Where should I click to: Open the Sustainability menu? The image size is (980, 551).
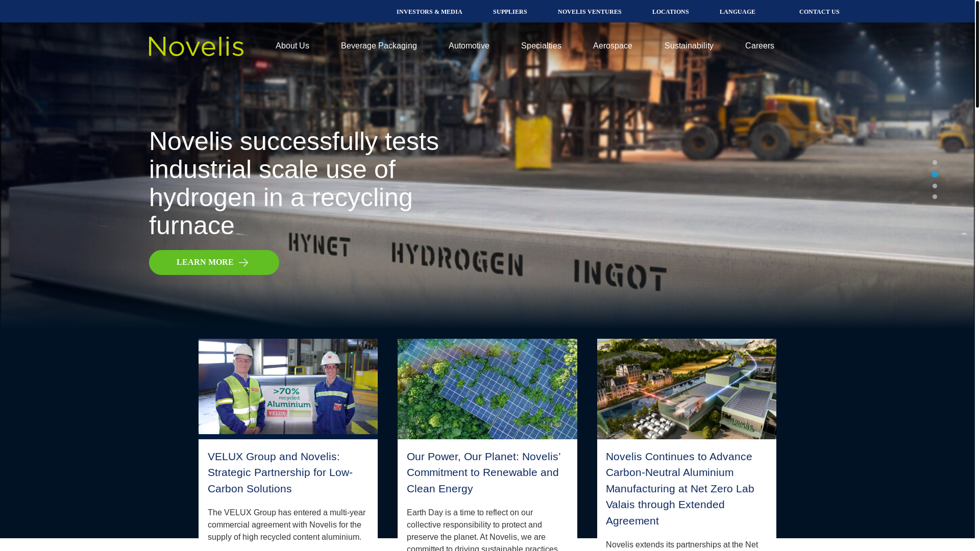[x=689, y=46]
